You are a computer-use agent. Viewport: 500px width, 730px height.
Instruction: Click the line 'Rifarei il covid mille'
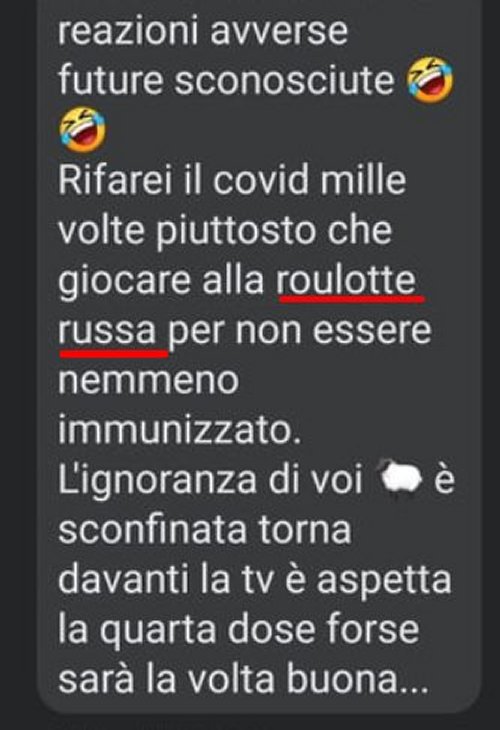[232, 180]
